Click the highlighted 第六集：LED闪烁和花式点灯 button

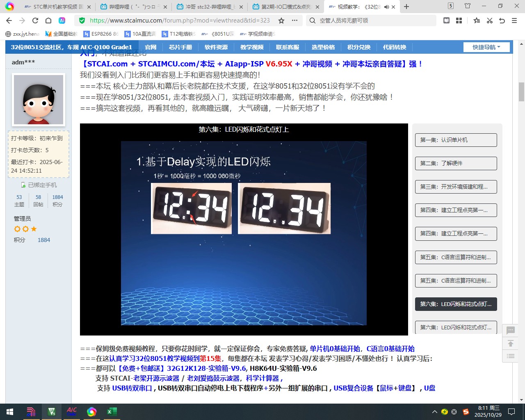(x=456, y=304)
